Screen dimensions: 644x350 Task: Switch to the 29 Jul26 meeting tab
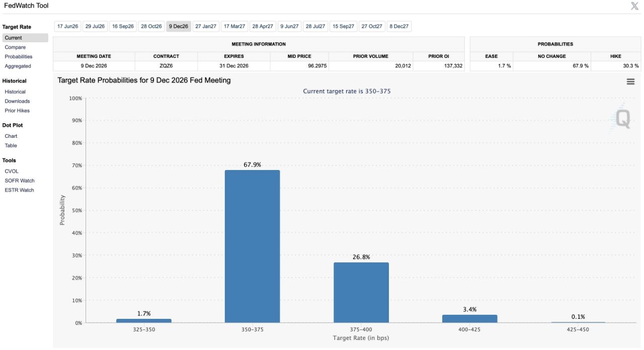click(96, 26)
